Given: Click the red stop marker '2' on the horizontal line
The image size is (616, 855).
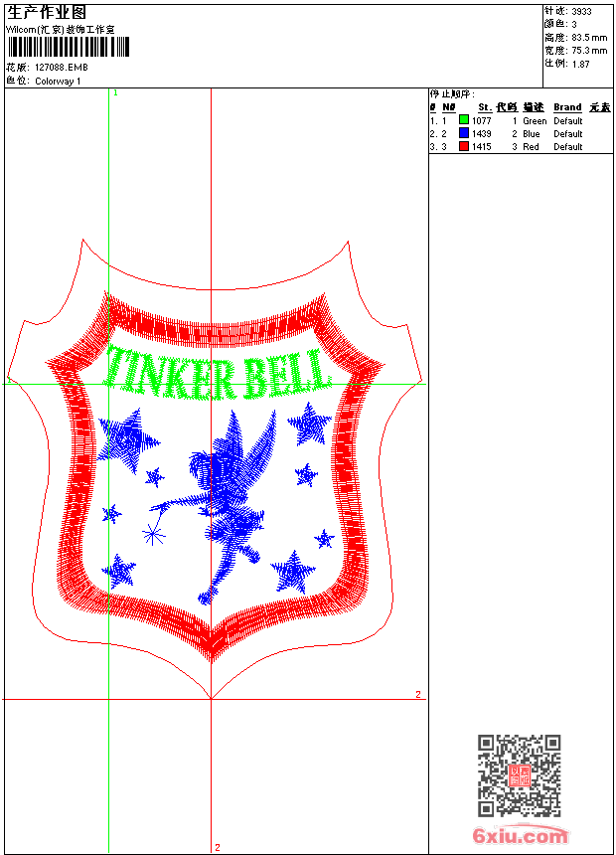Looking at the screenshot, I should click(418, 694).
